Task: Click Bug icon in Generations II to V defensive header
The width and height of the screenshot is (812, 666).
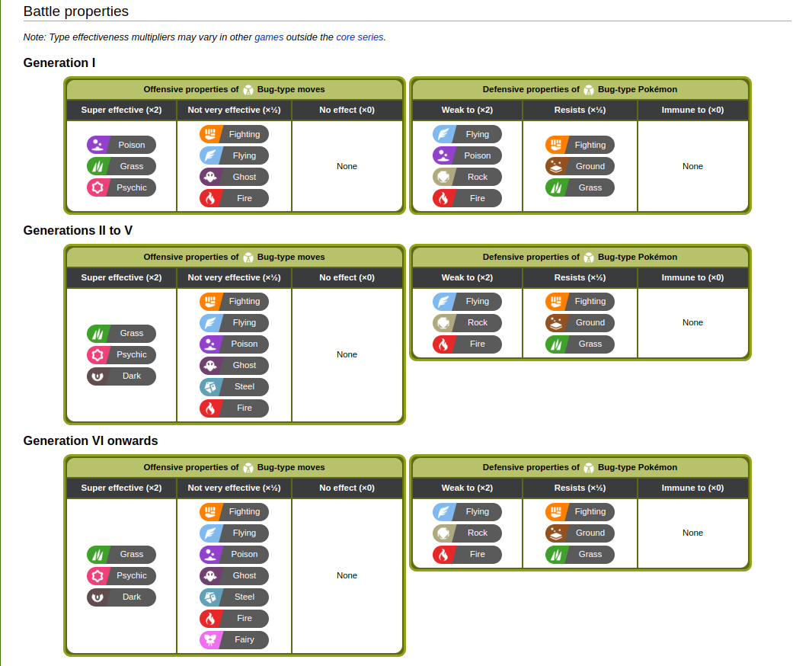Action: (x=589, y=258)
